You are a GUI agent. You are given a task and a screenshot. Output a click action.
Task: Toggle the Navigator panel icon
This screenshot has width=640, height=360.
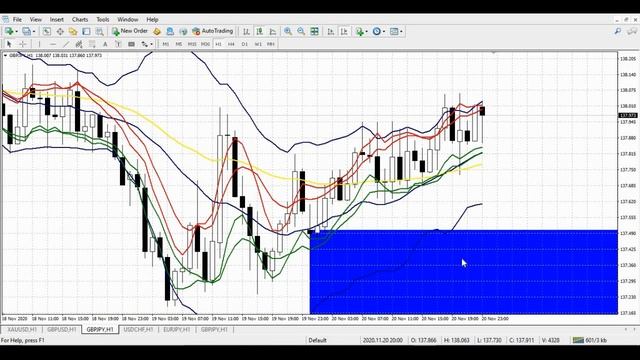(x=73, y=31)
